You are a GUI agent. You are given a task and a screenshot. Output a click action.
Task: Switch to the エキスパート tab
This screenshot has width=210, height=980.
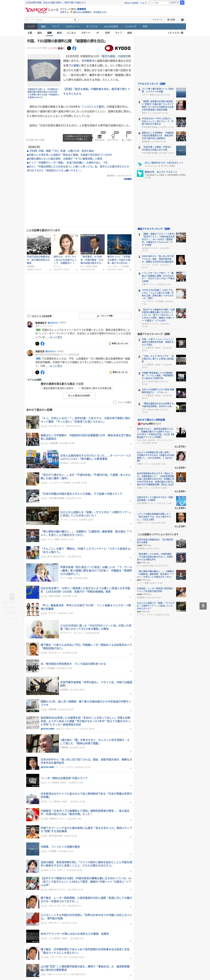pyautogui.click(x=72, y=26)
